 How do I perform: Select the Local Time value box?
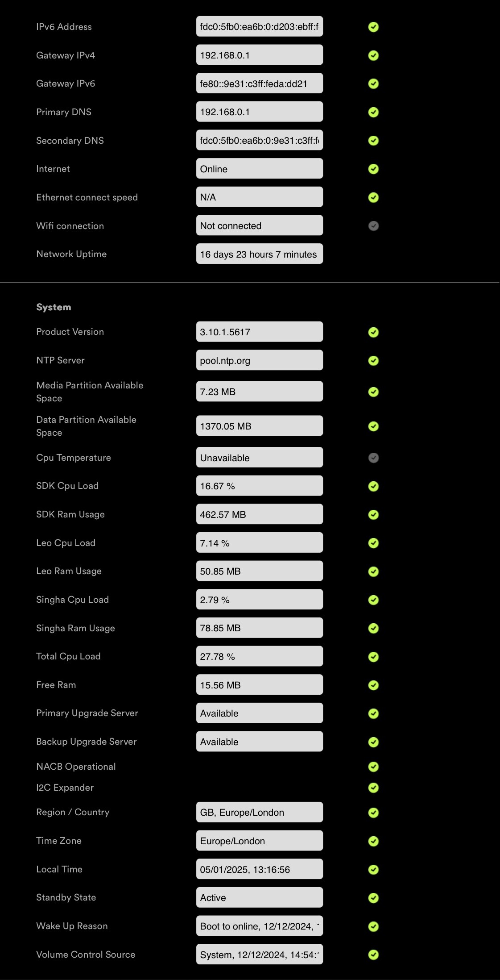pyautogui.click(x=259, y=869)
